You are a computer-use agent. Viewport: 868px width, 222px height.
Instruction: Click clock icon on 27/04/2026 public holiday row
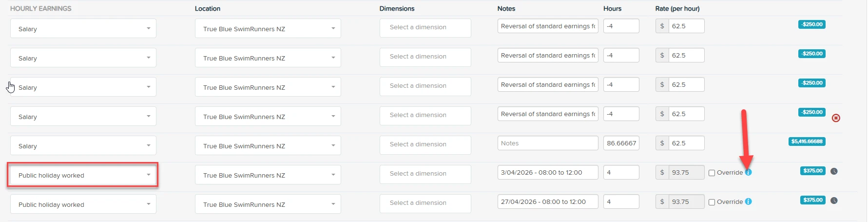834,201
